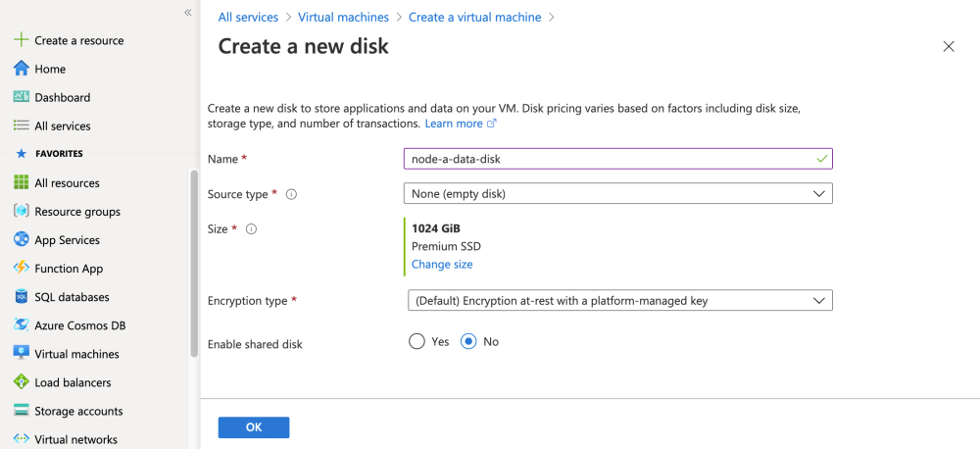Select Yes for Enable shared disk
Image resolution: width=980 pixels, height=449 pixels.
click(x=416, y=341)
